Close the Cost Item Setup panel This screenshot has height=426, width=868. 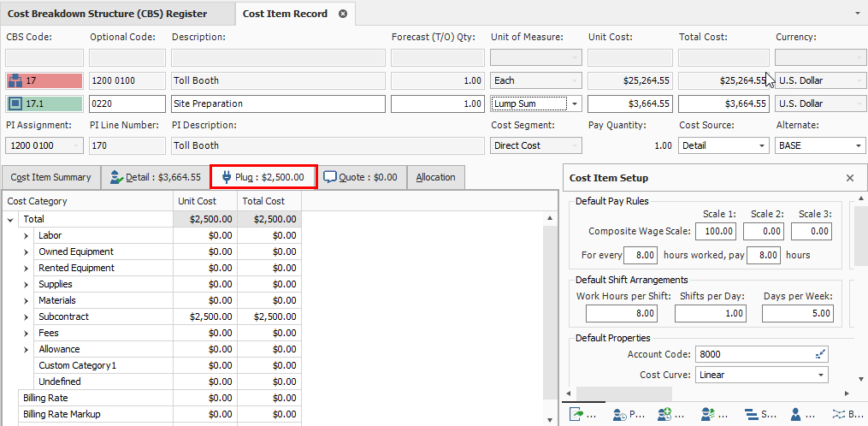click(x=849, y=178)
